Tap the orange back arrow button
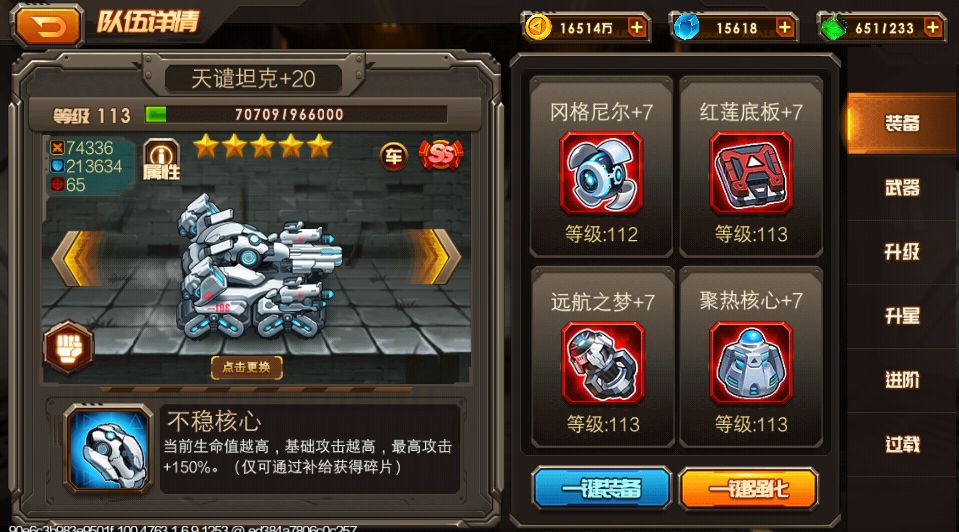Image resolution: width=959 pixels, height=532 pixels. 48,26
